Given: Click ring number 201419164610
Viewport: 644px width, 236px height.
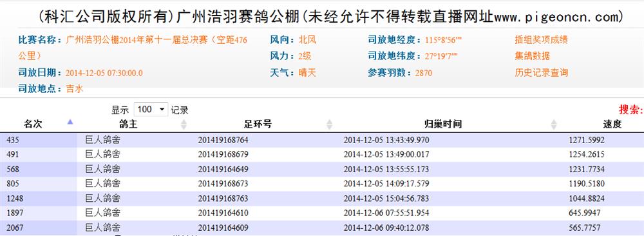Looking at the screenshot, I should coord(223,213).
